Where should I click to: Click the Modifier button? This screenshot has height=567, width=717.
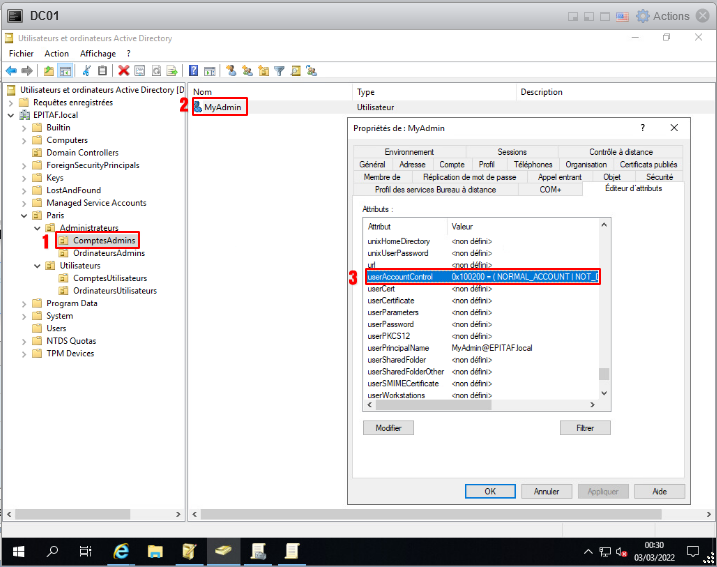tap(388, 427)
